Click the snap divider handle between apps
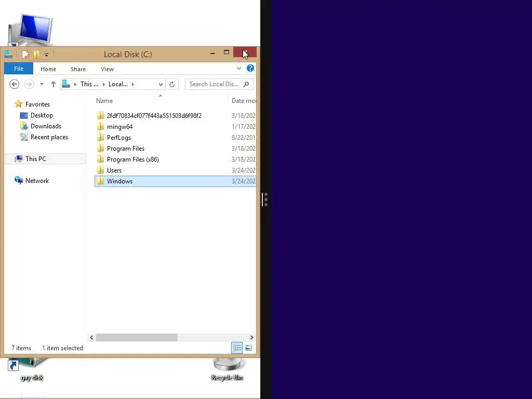 coord(265,199)
